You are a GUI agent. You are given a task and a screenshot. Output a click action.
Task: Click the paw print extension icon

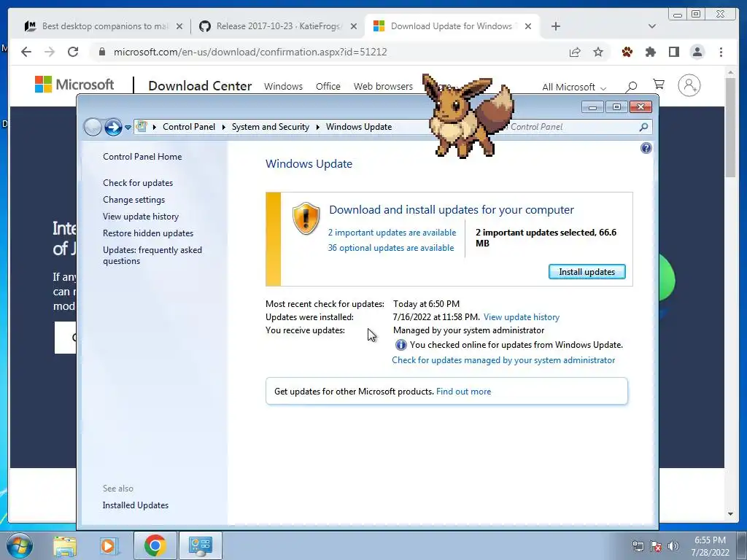(627, 52)
